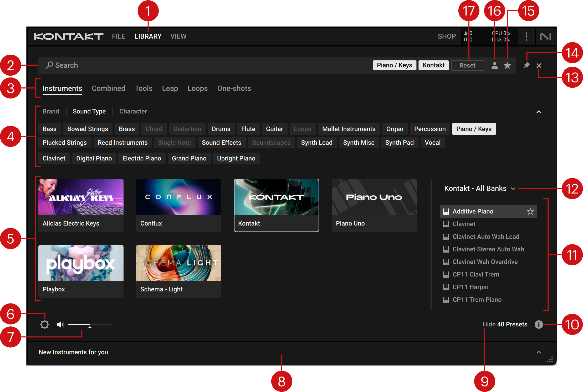This screenshot has width=583, height=392.
Task: Click the exclamation alert icon
Action: [x=526, y=36]
